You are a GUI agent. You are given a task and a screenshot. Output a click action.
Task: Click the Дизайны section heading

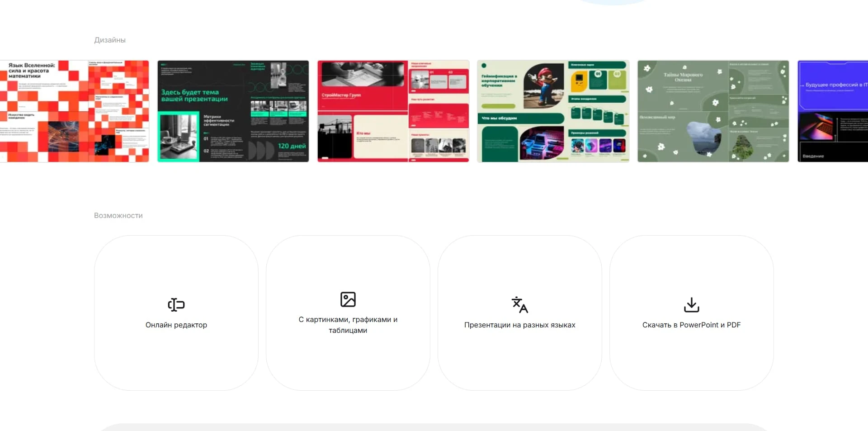click(110, 40)
